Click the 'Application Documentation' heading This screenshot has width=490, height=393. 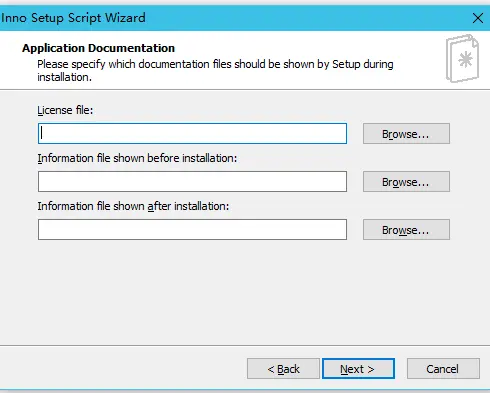98,48
